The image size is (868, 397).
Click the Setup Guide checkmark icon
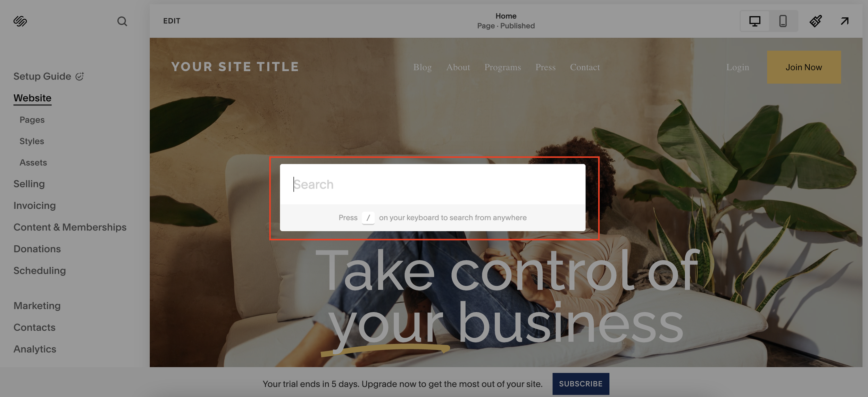coord(80,76)
